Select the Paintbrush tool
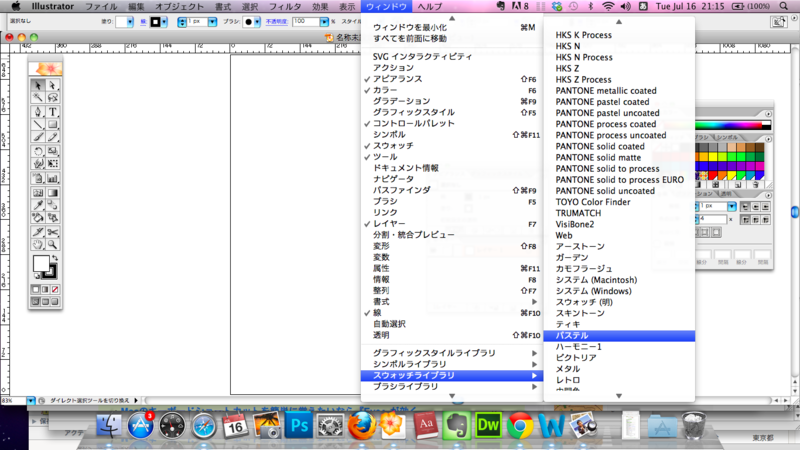This screenshot has height=450, width=800. pos(38,137)
